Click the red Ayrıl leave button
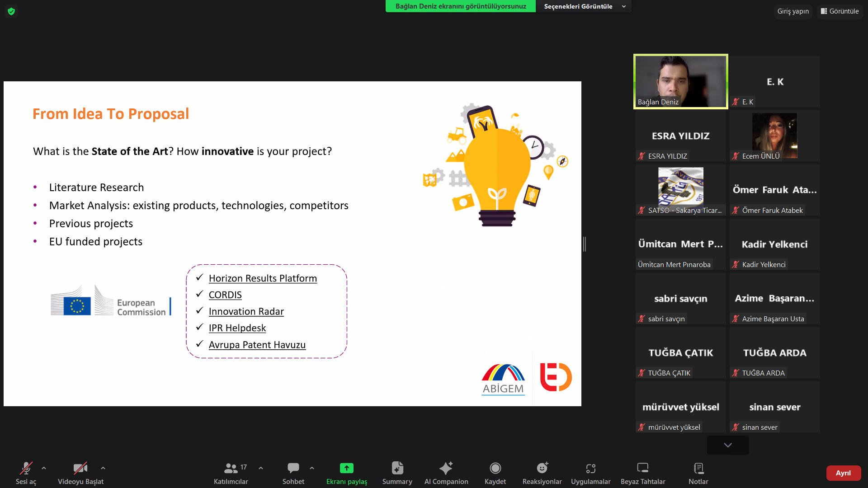Image resolution: width=868 pixels, height=488 pixels. [843, 473]
